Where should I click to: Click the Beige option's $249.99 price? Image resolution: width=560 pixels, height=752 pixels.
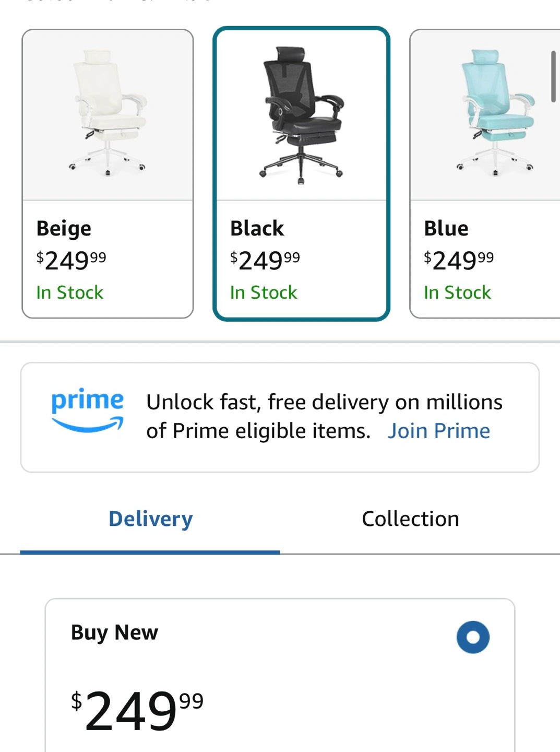click(71, 260)
